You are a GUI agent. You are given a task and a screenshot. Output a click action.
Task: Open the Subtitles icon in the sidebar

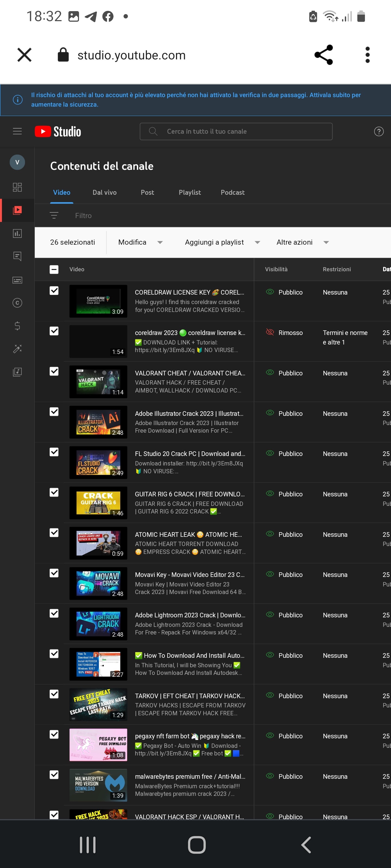click(17, 280)
